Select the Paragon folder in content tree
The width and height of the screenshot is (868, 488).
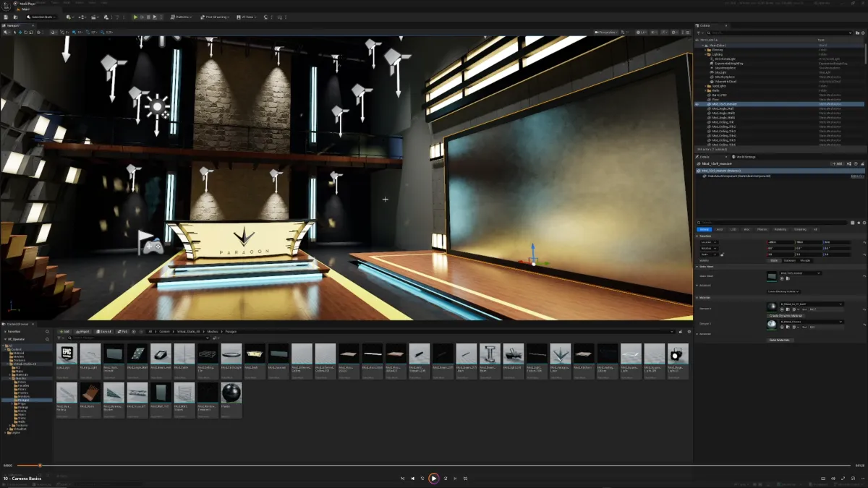(22, 400)
